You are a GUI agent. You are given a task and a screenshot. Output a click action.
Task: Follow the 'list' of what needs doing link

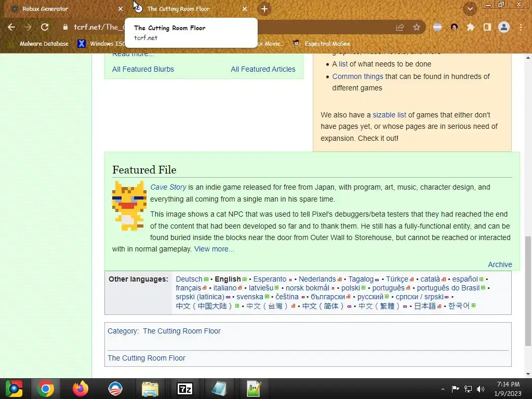point(343,64)
